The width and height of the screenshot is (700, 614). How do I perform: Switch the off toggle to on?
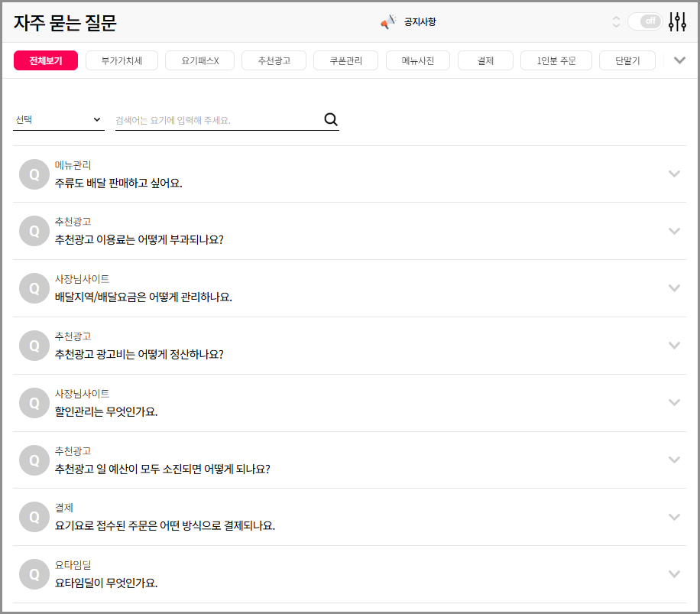(644, 21)
